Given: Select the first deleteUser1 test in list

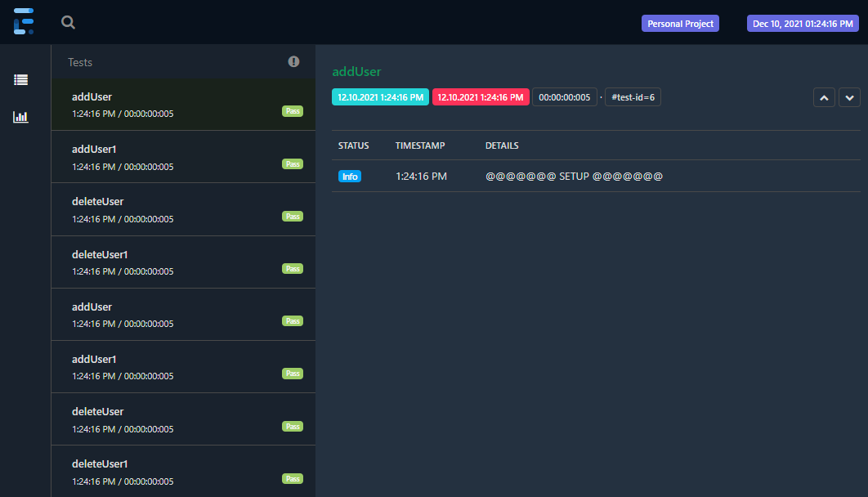Looking at the screenshot, I should 183,262.
